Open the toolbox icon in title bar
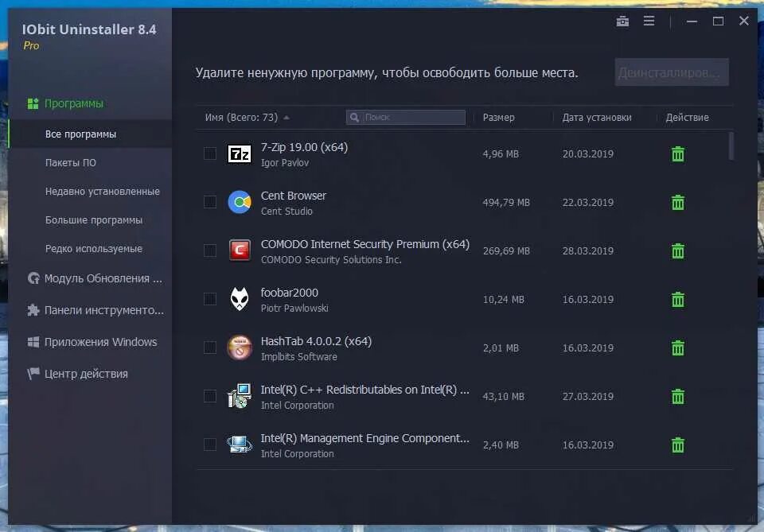The image size is (764, 532). [622, 21]
